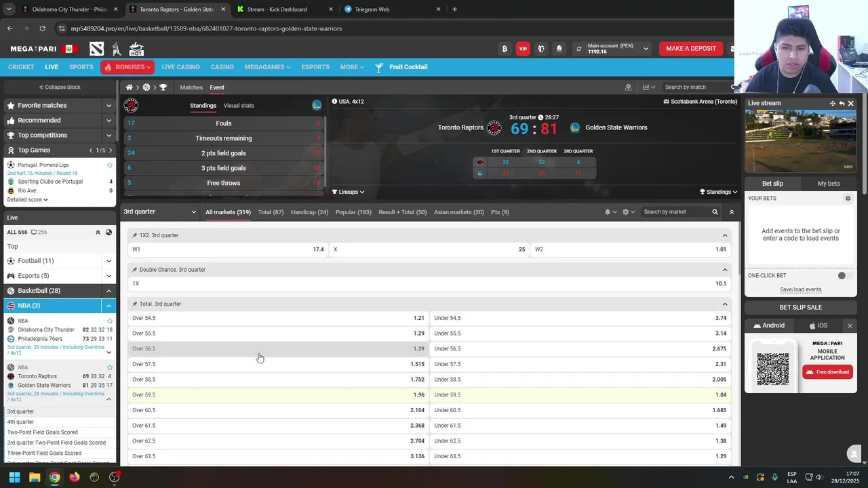The image size is (868, 488).
Task: Expand the Standings dropdown under scoreboard
Action: pos(718,192)
